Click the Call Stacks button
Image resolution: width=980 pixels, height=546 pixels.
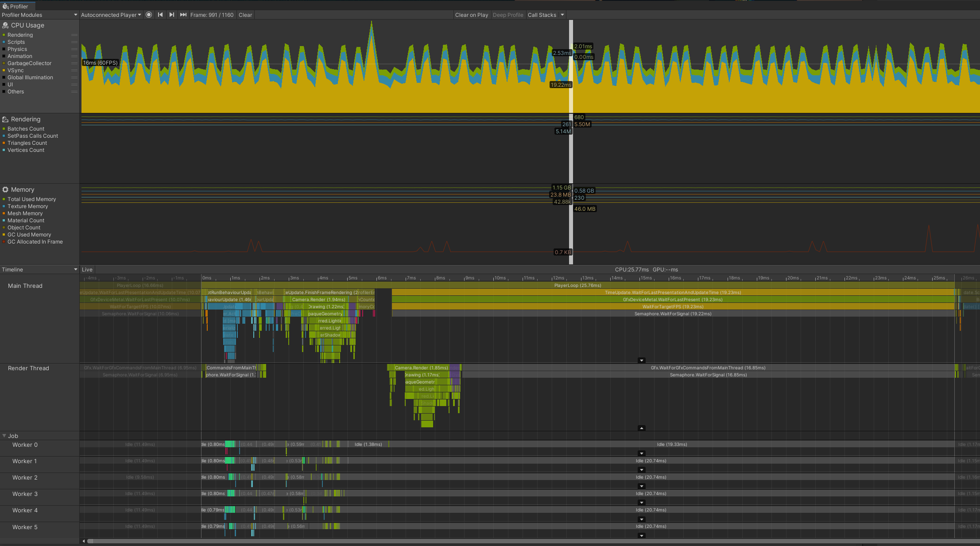click(x=542, y=15)
